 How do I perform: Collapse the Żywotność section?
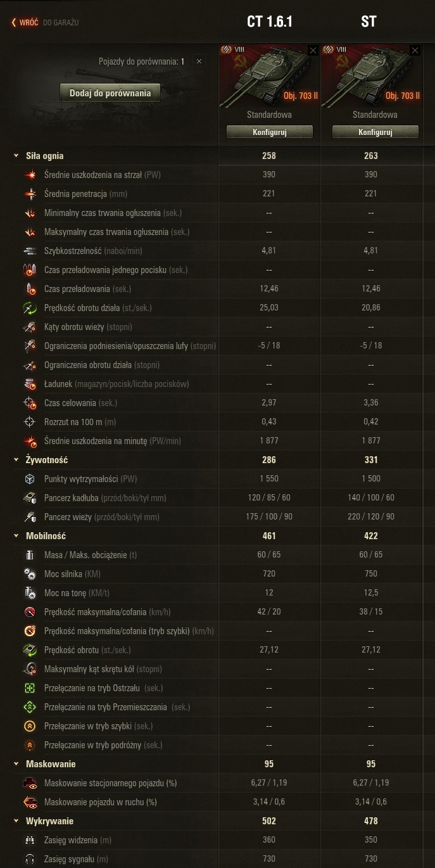point(16,460)
